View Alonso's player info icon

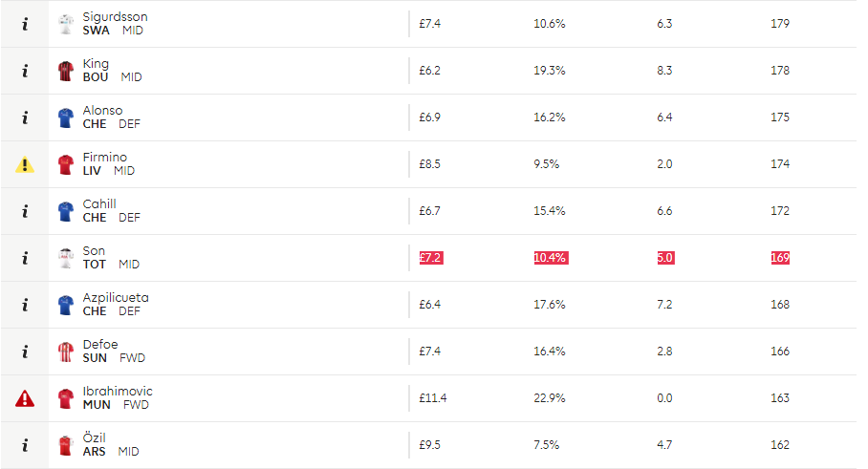click(x=25, y=117)
